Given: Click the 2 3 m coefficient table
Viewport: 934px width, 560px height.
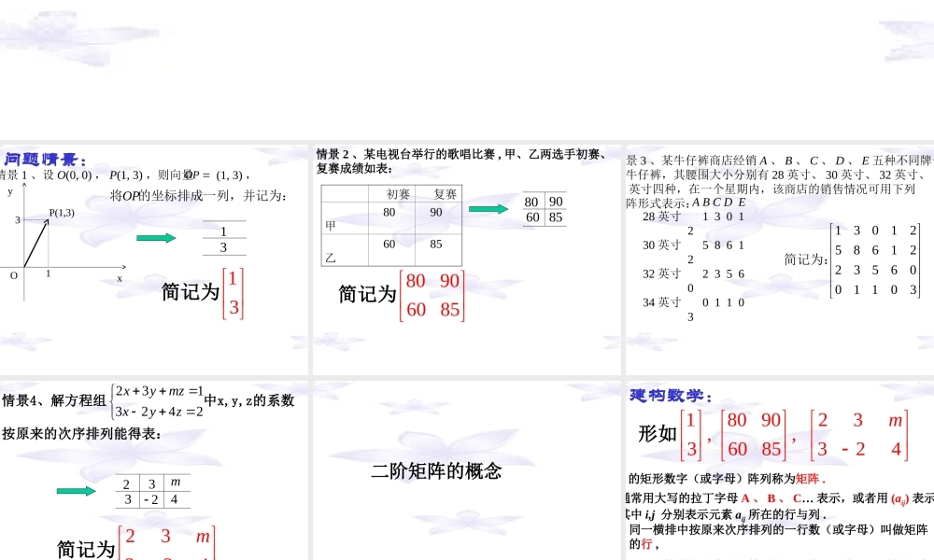Looking at the screenshot, I should [x=153, y=492].
